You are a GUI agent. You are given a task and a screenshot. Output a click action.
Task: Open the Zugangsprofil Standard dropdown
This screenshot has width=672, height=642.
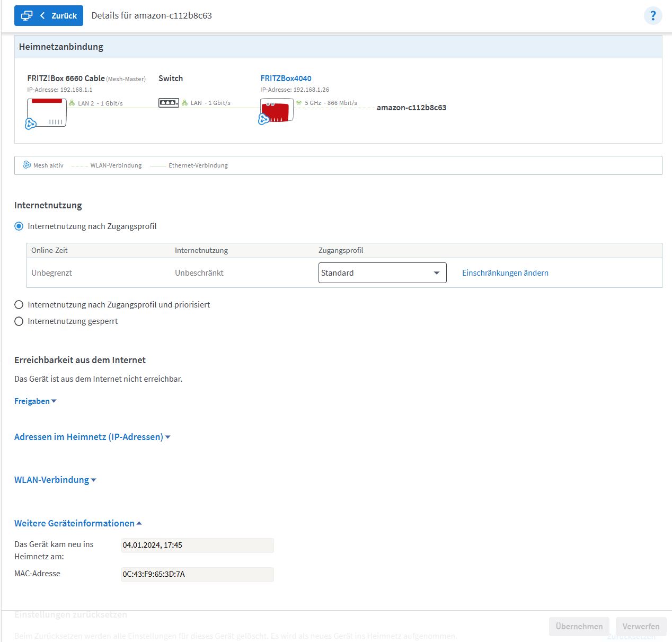coord(382,273)
